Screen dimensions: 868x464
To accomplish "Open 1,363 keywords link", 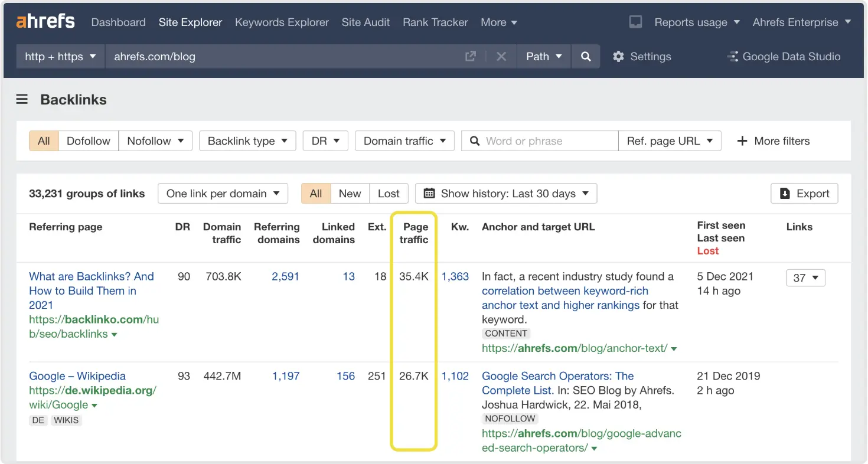I will coord(455,276).
